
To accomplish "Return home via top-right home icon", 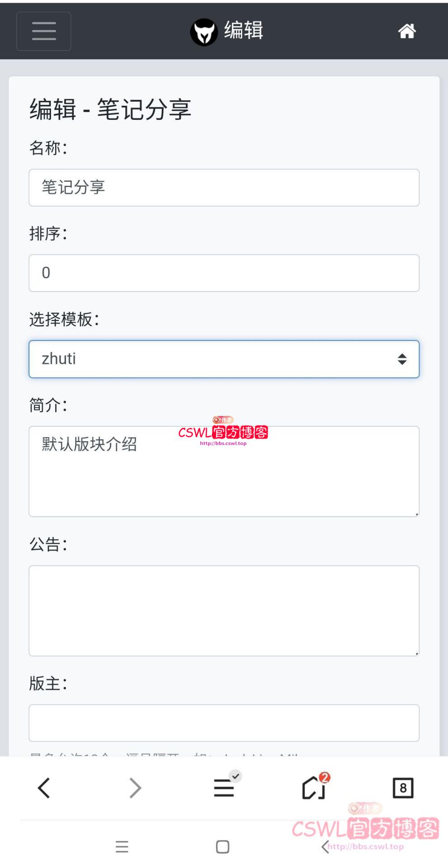I will 406,31.
